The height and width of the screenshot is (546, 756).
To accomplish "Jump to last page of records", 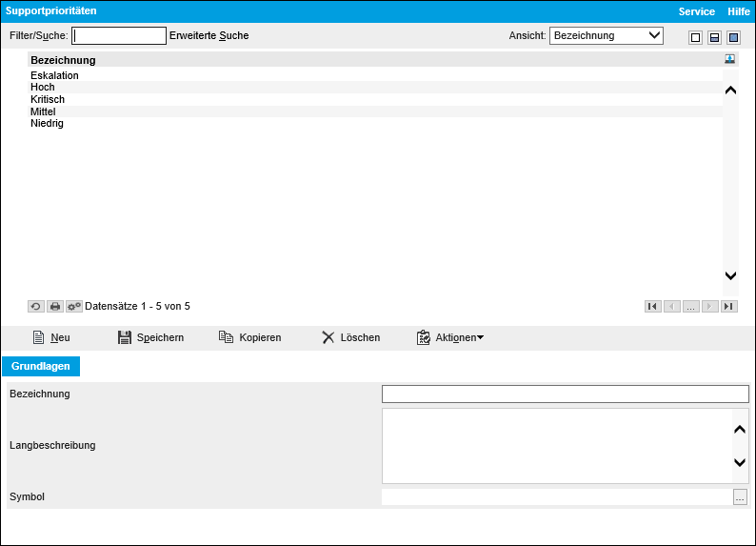I will [x=728, y=306].
